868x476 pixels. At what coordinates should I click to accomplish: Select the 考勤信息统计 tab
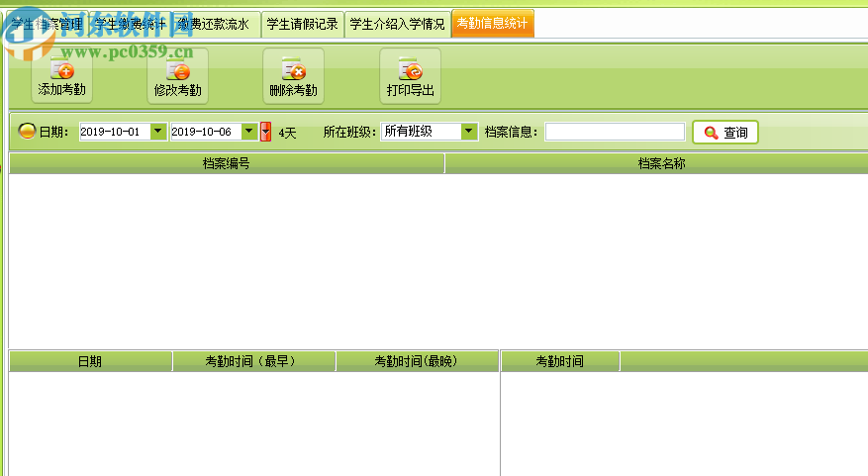click(x=493, y=23)
